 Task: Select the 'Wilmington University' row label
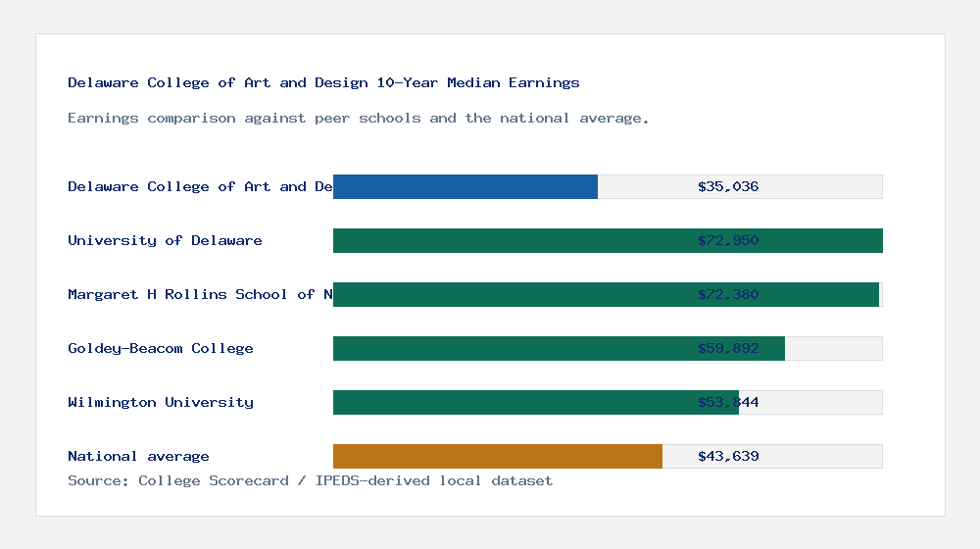161,402
